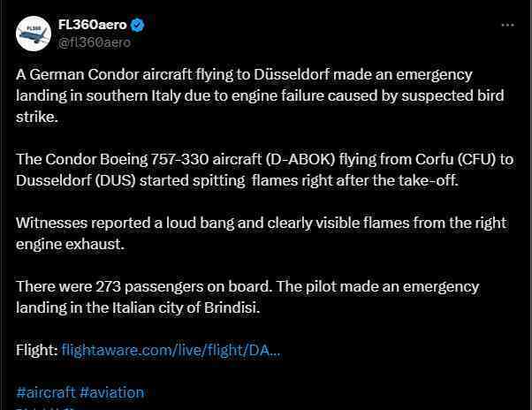Click the word Brindisi in the tweet
The height and width of the screenshot is (410, 532).
click(232, 307)
